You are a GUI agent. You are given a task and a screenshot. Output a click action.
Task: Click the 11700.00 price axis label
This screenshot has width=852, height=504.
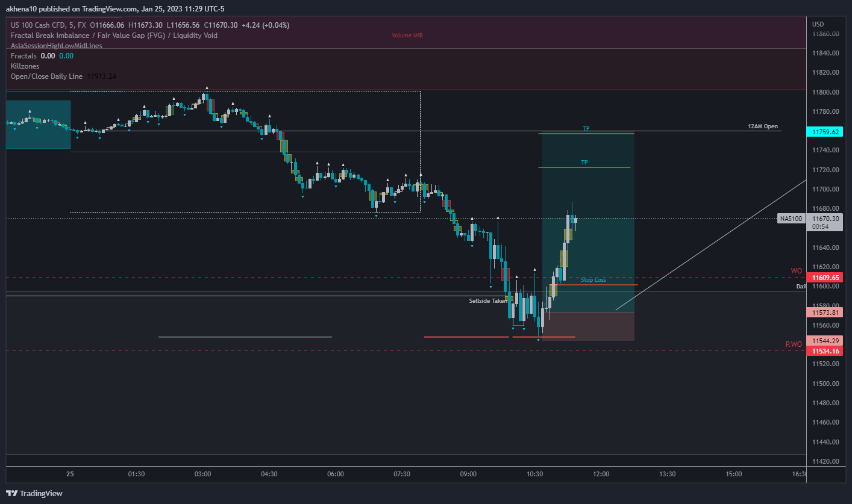tap(825, 189)
